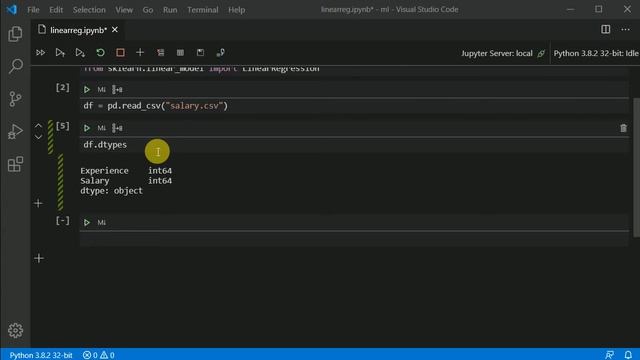This screenshot has width=640, height=360.
Task: Interrupt the Jupyter kernel
Action: [x=120, y=53]
